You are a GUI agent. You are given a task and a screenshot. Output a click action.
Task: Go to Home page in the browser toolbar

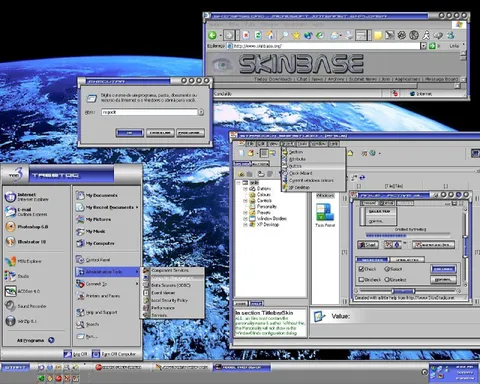point(270,35)
